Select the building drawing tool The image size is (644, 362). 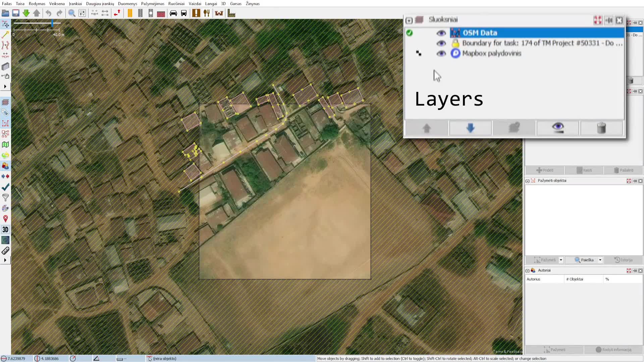5,66
